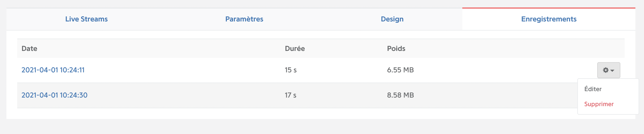
Task: Open the recording dated 2021-04-01 10:24:11
Action: pyautogui.click(x=53, y=70)
